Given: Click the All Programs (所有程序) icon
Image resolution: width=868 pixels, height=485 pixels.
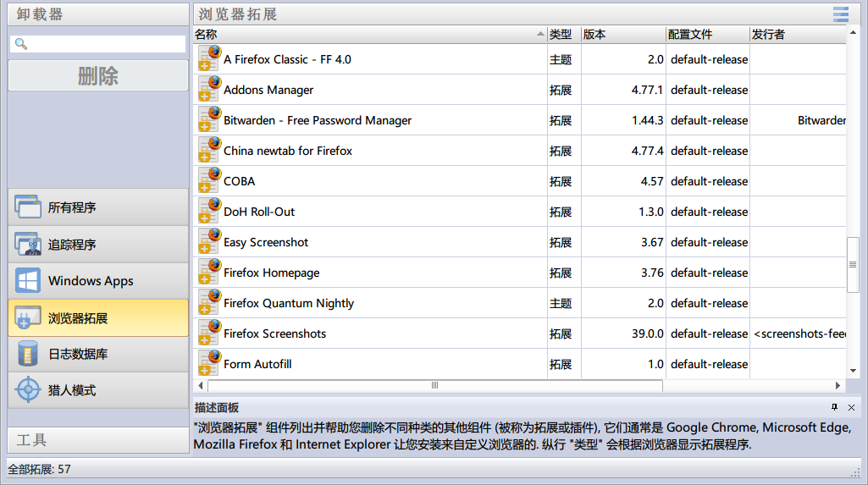Looking at the screenshot, I should (x=28, y=207).
